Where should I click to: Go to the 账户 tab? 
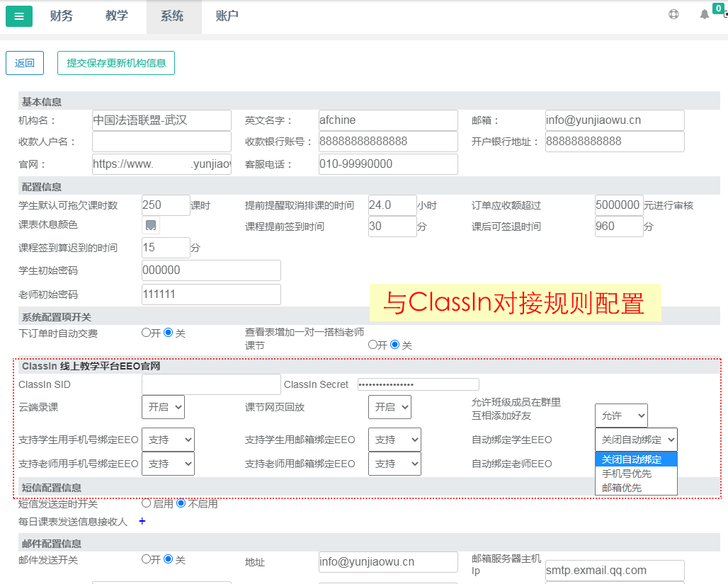[x=227, y=16]
